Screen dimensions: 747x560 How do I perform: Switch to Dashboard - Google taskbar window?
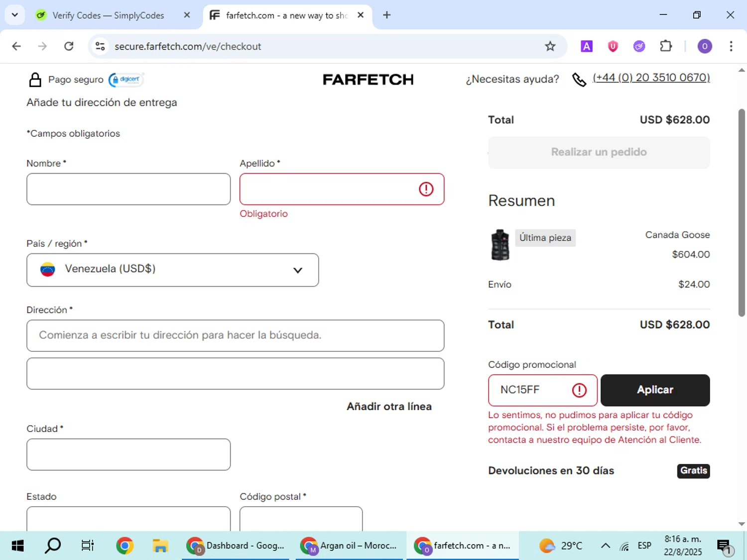pos(235,546)
